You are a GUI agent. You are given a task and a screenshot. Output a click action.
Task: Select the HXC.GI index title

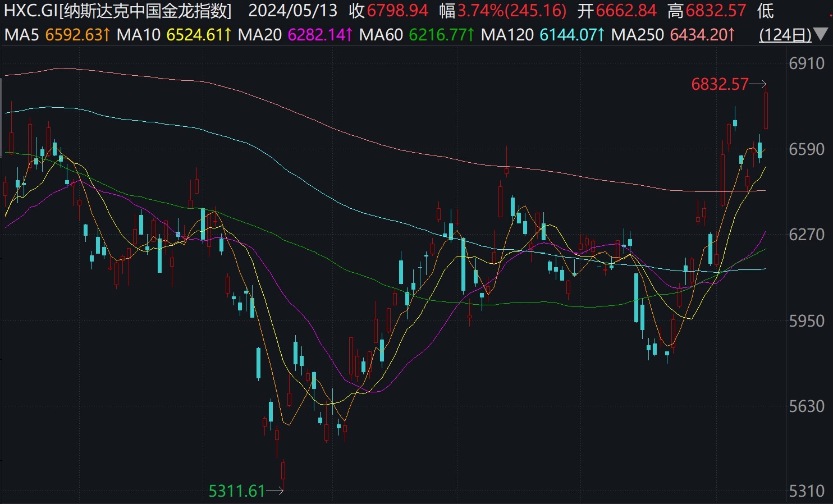[118, 11]
